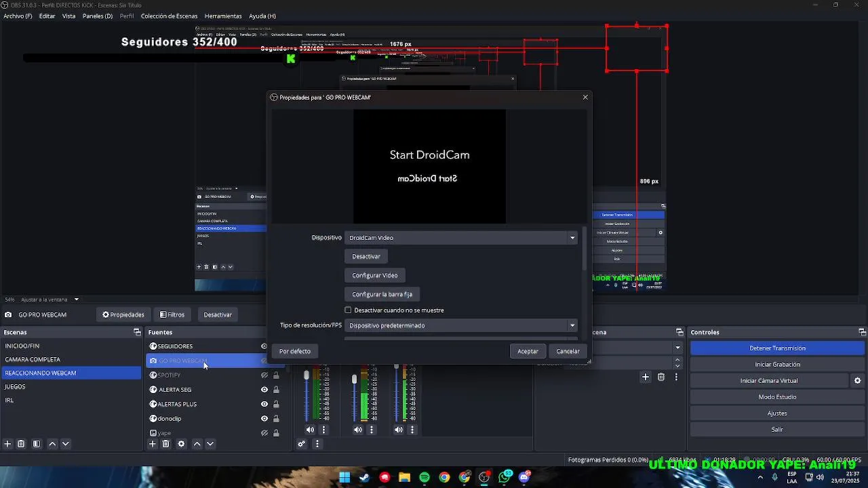Open second mixer channel three-dot options

[x=372, y=430]
